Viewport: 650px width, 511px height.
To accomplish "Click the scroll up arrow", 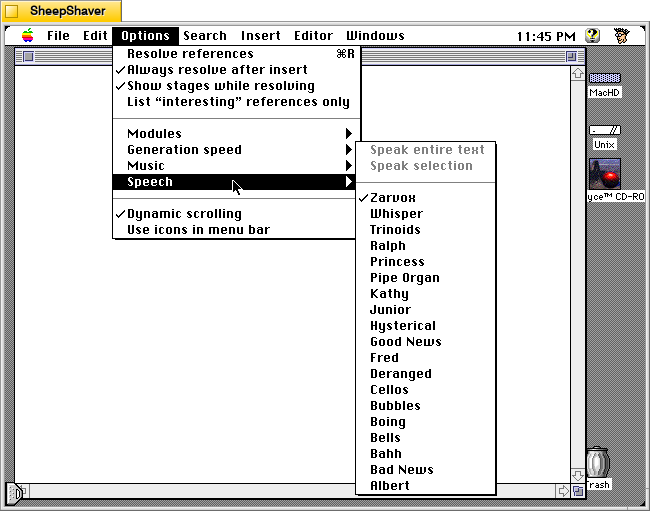I will [578, 74].
